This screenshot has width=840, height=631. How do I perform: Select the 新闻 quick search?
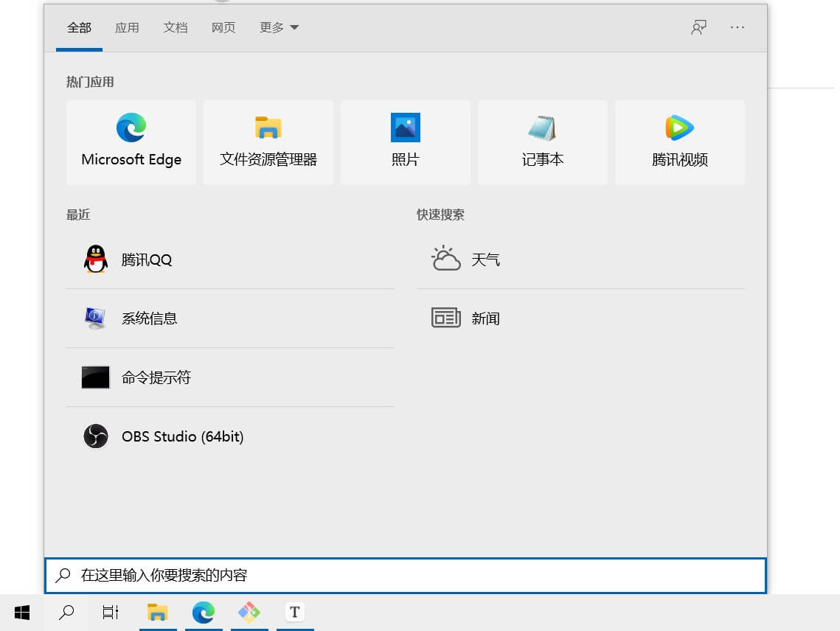click(x=580, y=318)
